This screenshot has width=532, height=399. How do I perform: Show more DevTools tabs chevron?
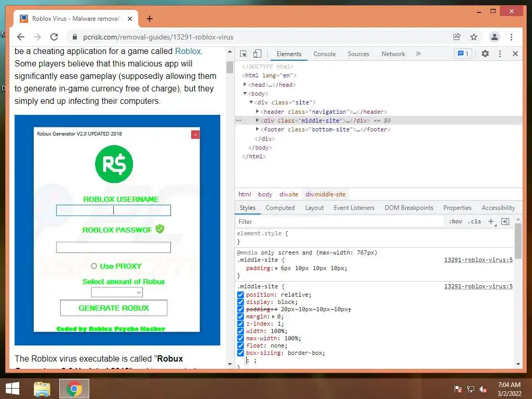tap(418, 54)
